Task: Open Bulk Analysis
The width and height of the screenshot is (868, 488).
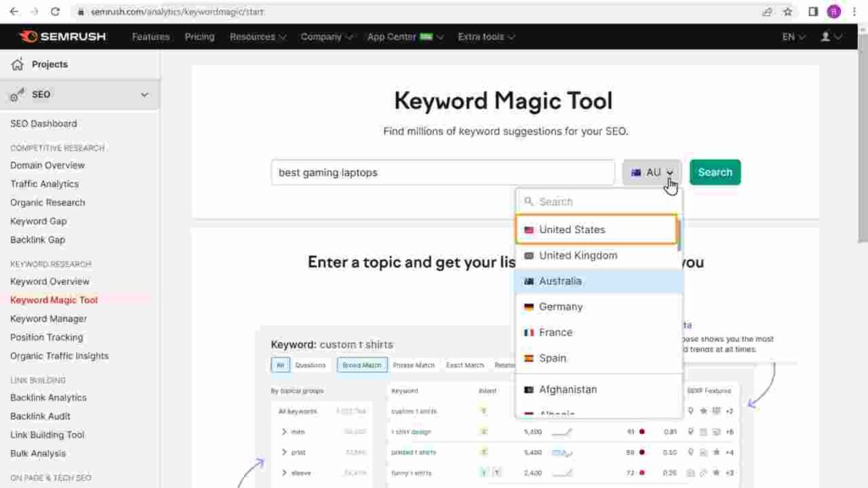Action: tap(37, 453)
